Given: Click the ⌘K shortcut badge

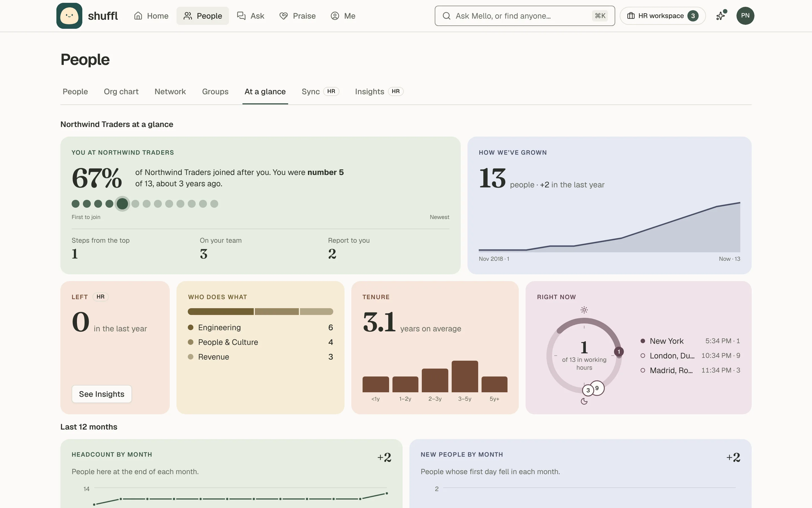Looking at the screenshot, I should (600, 16).
